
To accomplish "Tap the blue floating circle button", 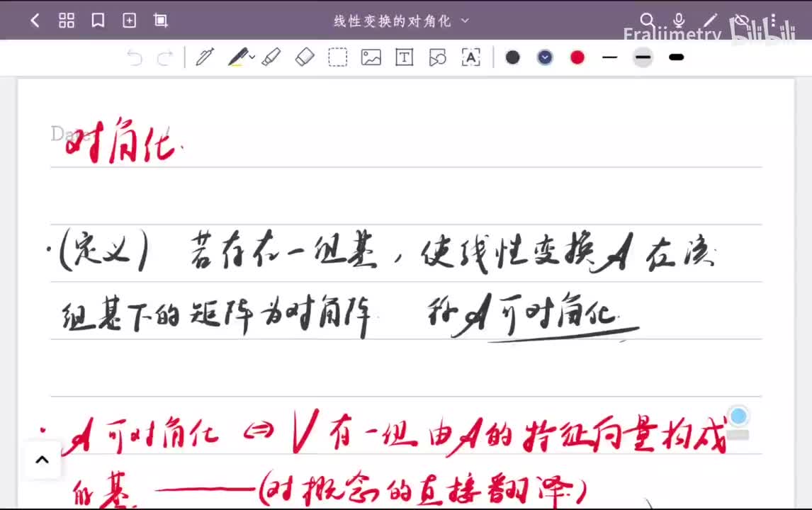I will (738, 416).
